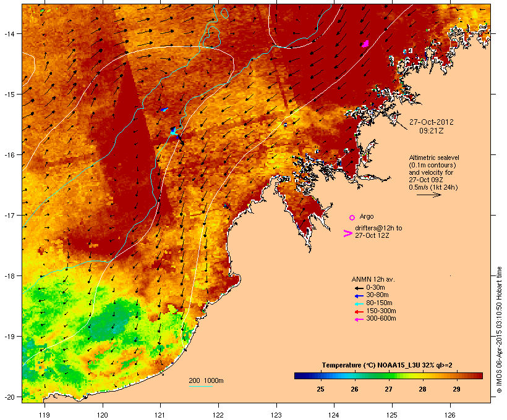Click the longitude axis label 120

[x=103, y=415]
